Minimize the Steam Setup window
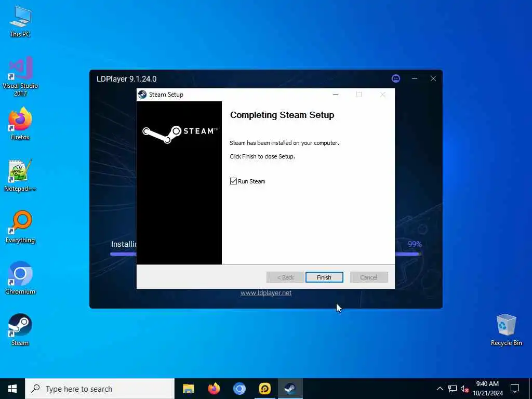The width and height of the screenshot is (532, 399). 336,95
